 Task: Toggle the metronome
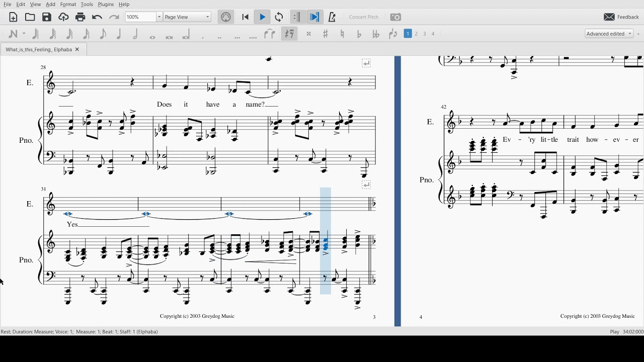coord(332,17)
